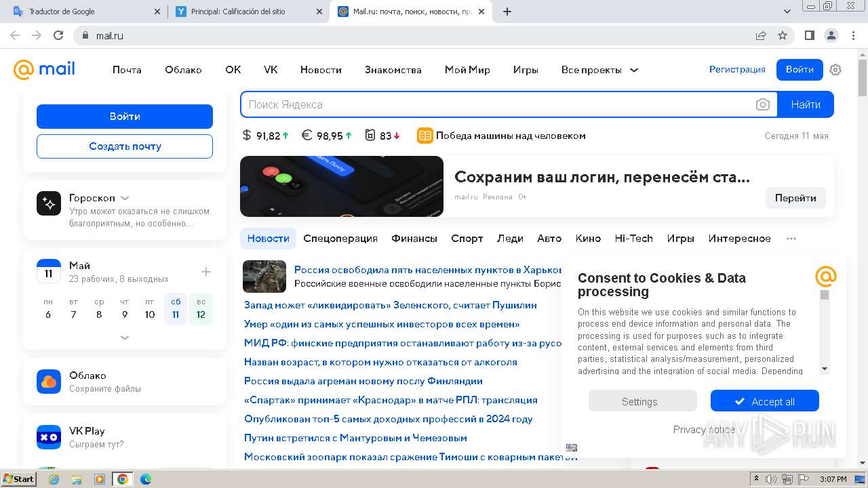Select the Спецоперация tab

[340, 239]
